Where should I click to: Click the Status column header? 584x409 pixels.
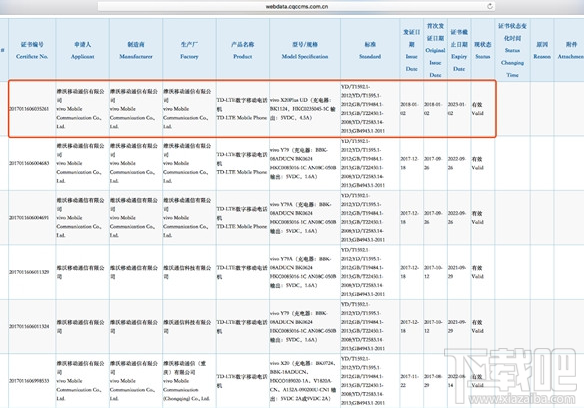coord(483,50)
